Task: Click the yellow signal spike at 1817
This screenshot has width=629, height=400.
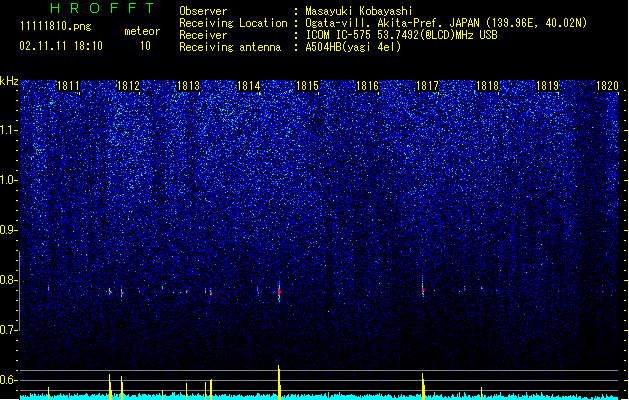Action: [423, 385]
